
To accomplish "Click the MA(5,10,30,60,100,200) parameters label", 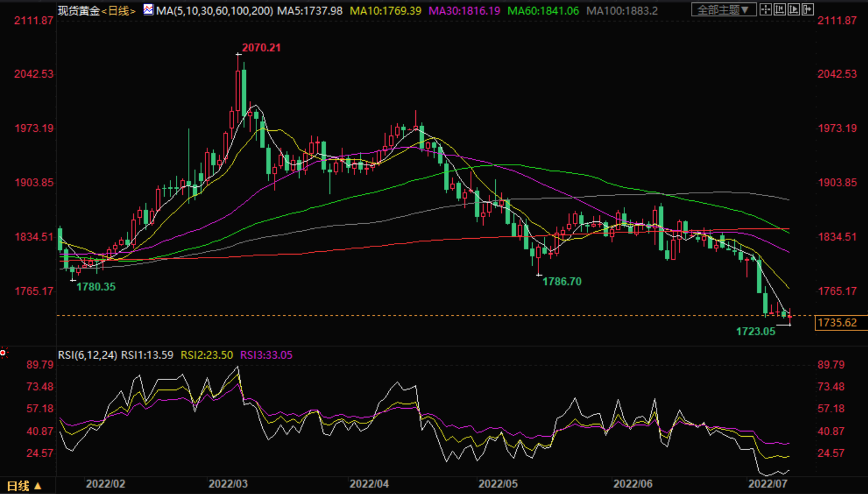I will pyautogui.click(x=214, y=11).
